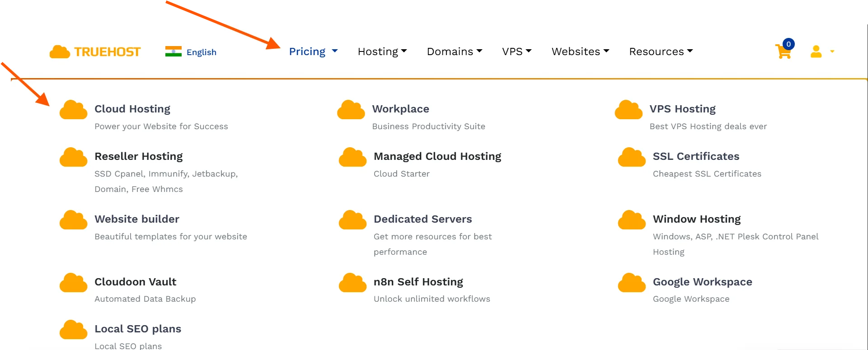This screenshot has width=868, height=350.
Task: Click the cloud icon beside Managed Cloud Hosting
Action: pyautogui.click(x=352, y=157)
